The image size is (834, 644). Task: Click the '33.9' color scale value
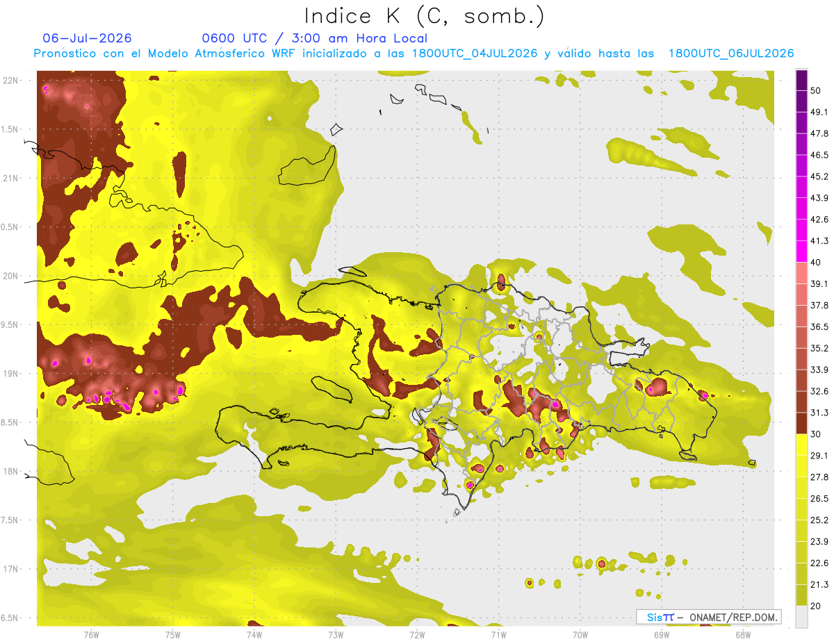pyautogui.click(x=819, y=370)
